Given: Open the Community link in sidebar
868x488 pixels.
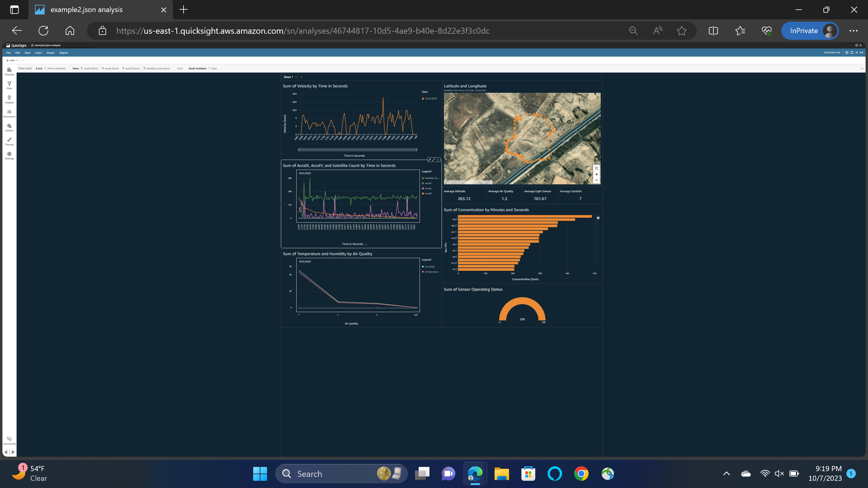Looking at the screenshot, I should click(x=9, y=440).
